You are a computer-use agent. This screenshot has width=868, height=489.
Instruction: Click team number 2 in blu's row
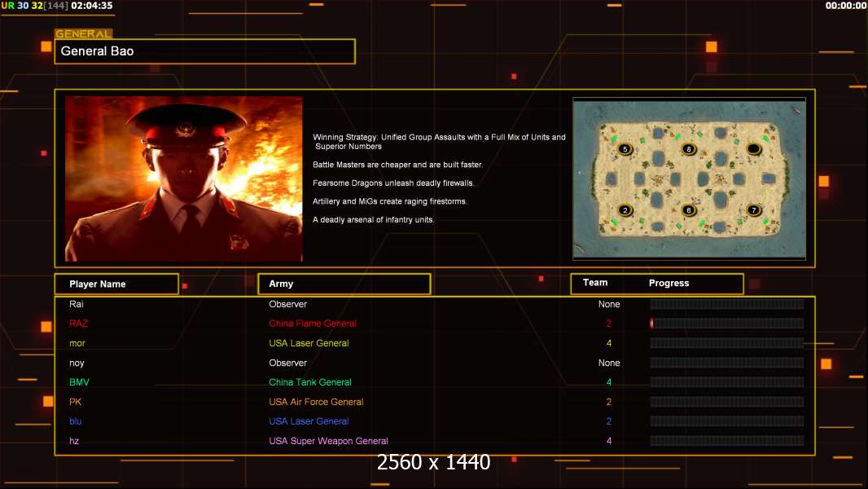609,421
